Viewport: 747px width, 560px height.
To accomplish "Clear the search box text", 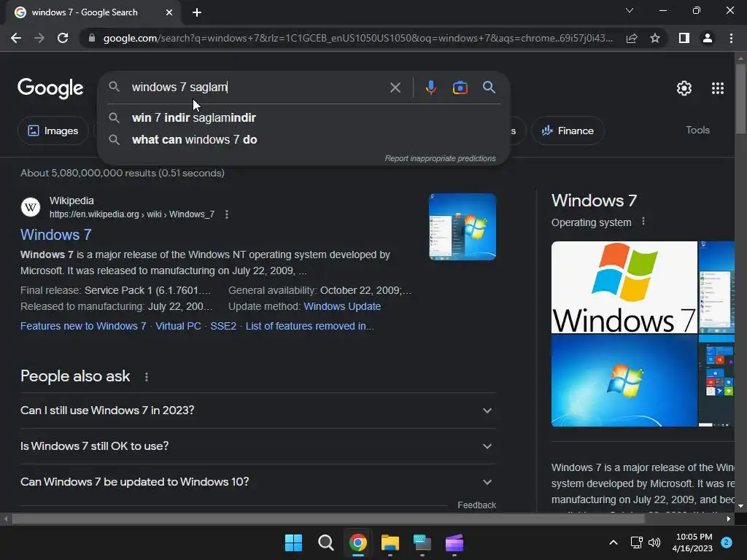I will point(395,87).
